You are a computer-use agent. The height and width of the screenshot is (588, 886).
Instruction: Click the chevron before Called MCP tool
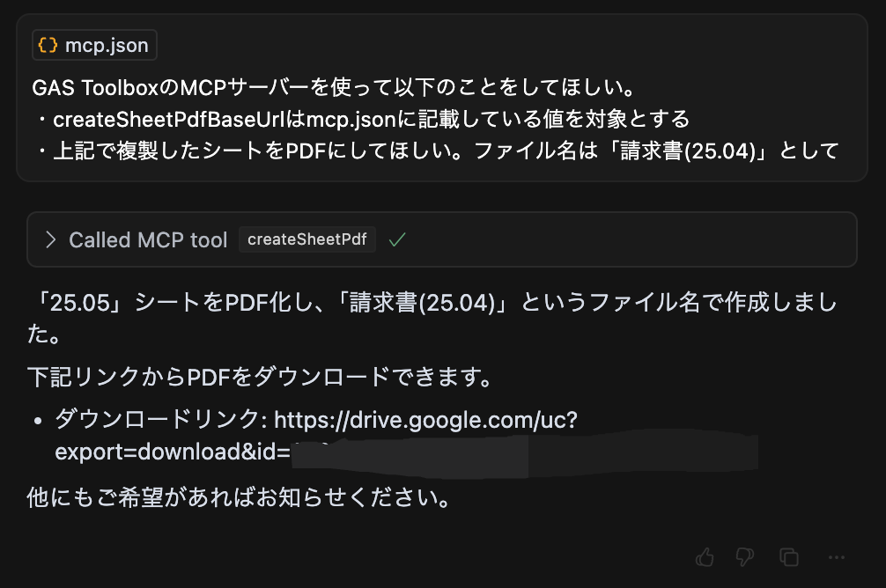coord(50,239)
